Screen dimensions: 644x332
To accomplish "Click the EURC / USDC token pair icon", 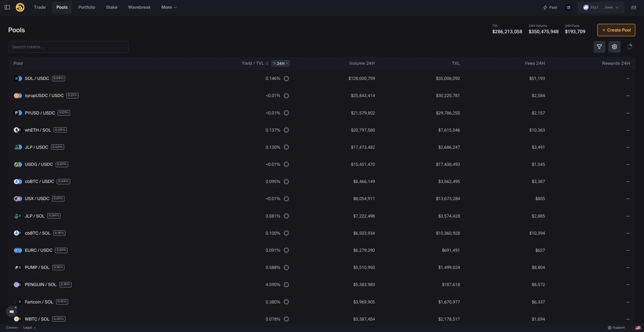I will tap(18, 250).
